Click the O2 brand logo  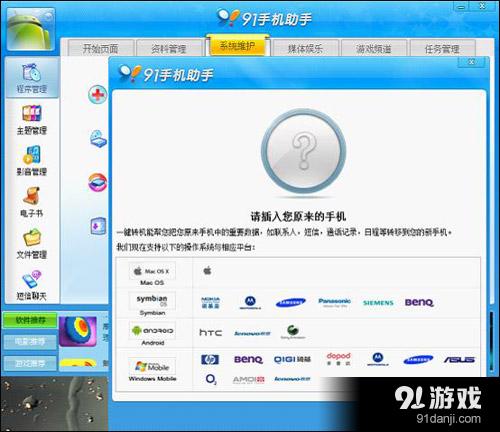tap(211, 379)
